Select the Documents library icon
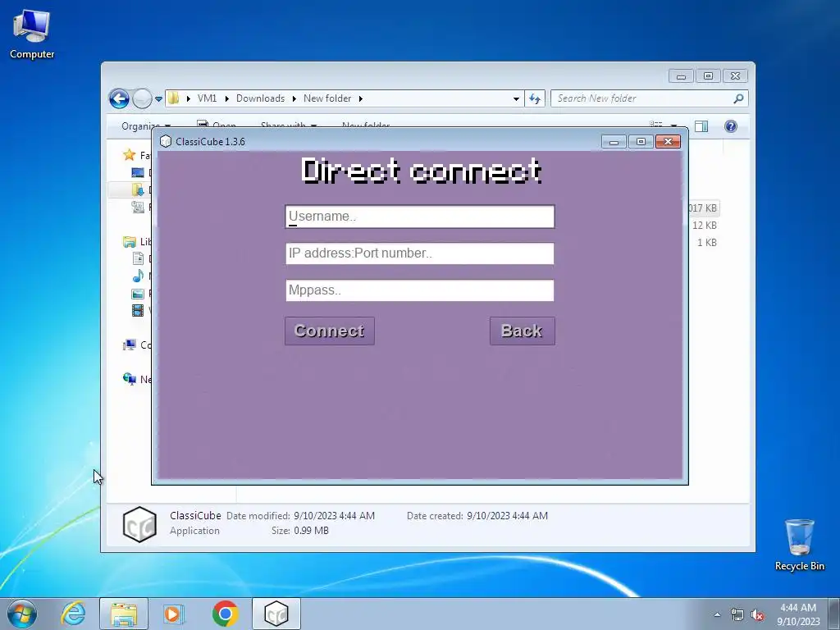The width and height of the screenshot is (840, 630). (x=138, y=258)
